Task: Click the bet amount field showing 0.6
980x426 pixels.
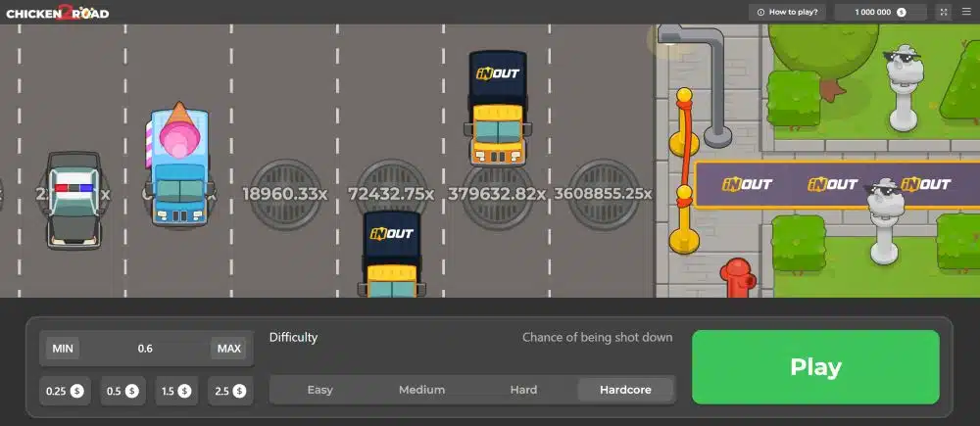Action: coord(145,349)
